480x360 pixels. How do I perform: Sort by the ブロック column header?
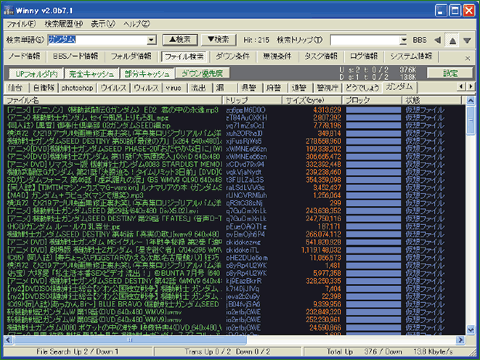372,100
